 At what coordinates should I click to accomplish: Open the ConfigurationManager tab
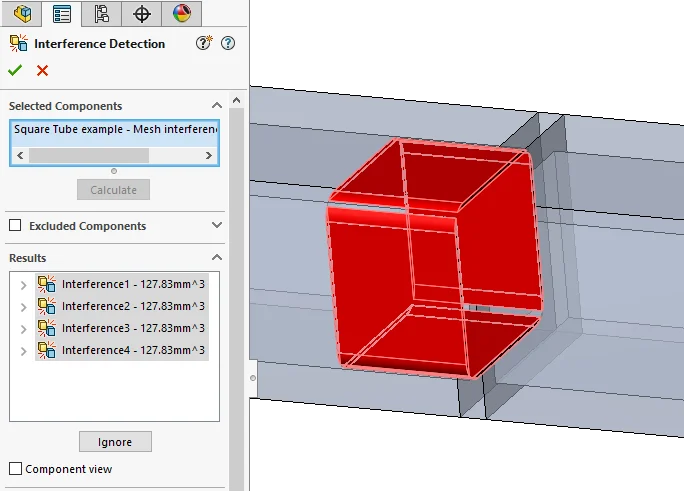tap(101, 14)
